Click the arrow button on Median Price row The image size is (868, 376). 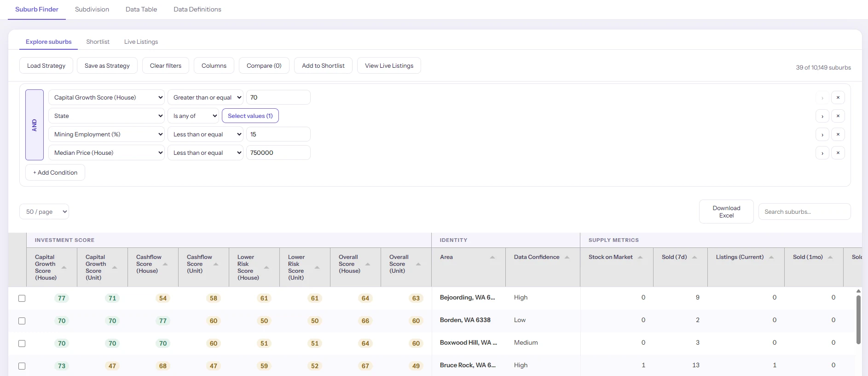tap(822, 153)
